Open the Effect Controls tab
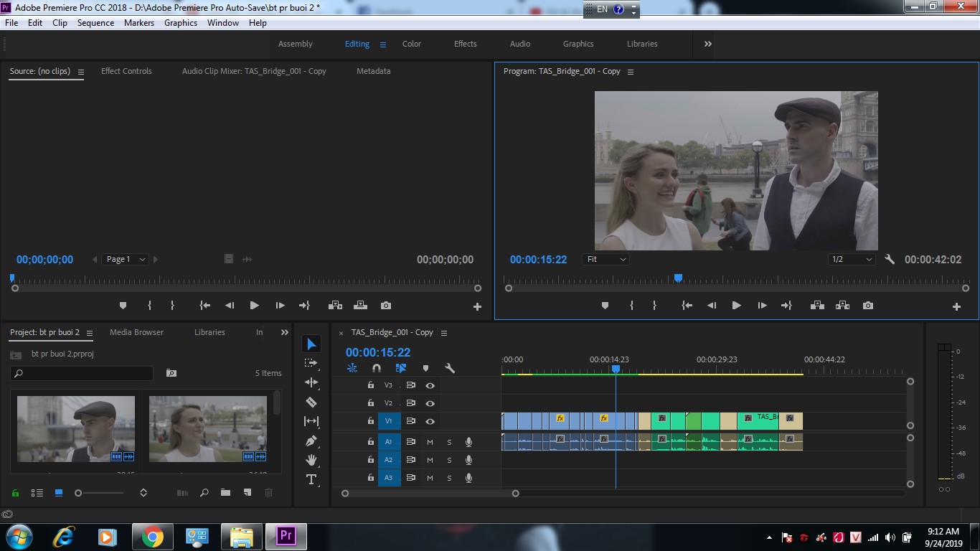 126,71
